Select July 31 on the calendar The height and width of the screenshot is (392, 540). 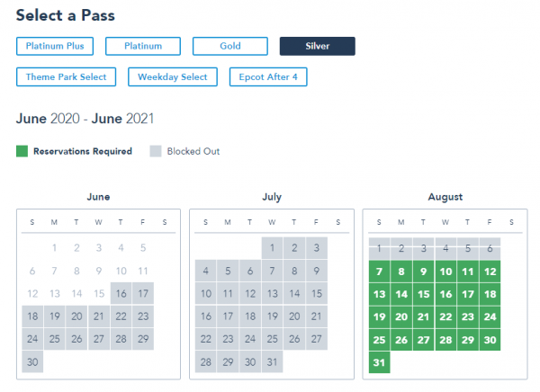[x=272, y=363]
